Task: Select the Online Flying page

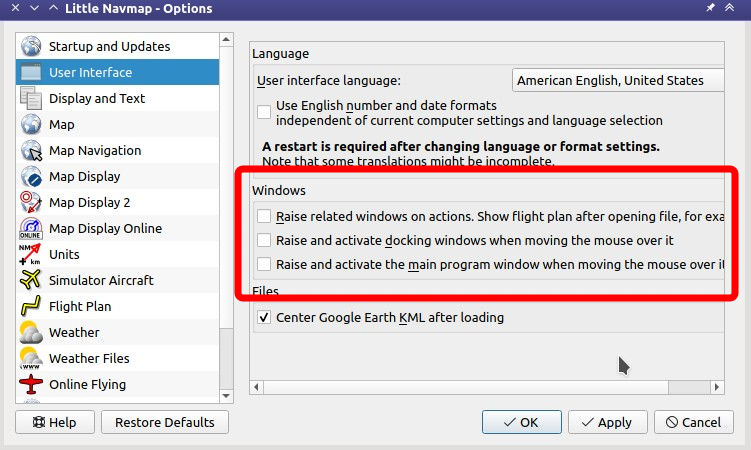Action: [117, 384]
